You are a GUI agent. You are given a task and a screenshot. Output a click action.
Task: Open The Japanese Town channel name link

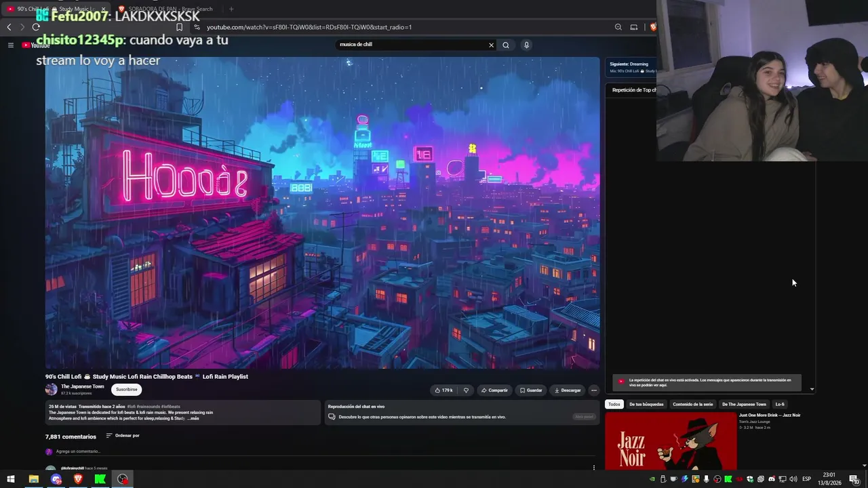(83, 386)
